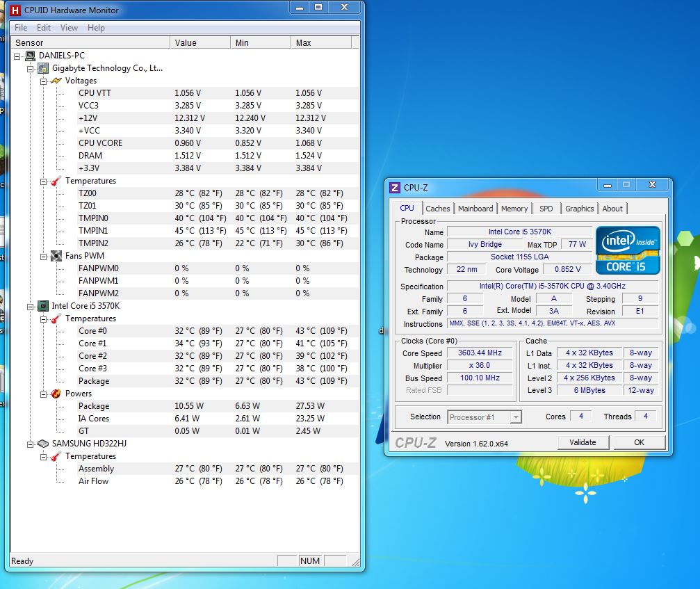
Task: Click the Powers flame icon
Action: [56, 394]
